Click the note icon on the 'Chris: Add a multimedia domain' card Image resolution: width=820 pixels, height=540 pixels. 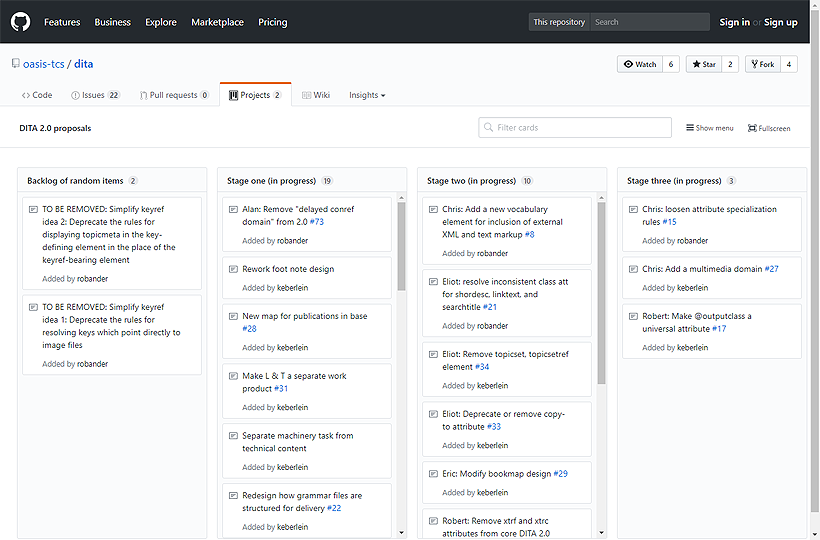coord(633,269)
